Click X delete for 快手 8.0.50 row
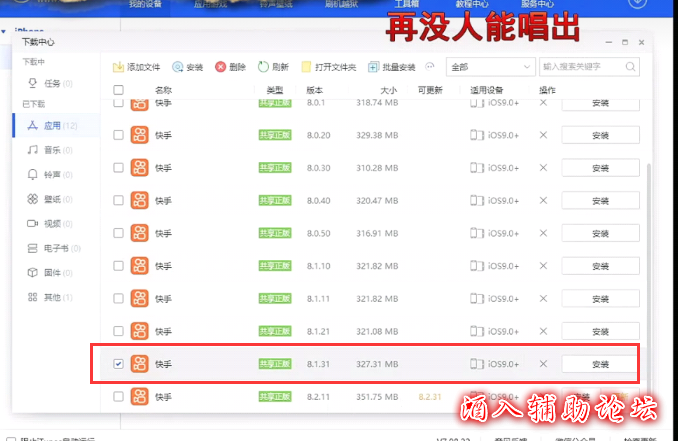Image resolution: width=678 pixels, height=441 pixels. tap(544, 233)
